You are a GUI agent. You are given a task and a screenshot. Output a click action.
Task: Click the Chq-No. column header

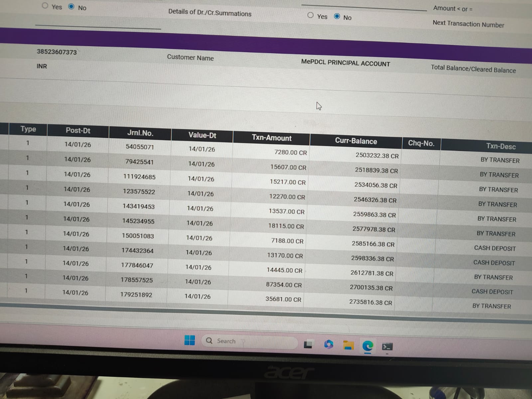(421, 143)
